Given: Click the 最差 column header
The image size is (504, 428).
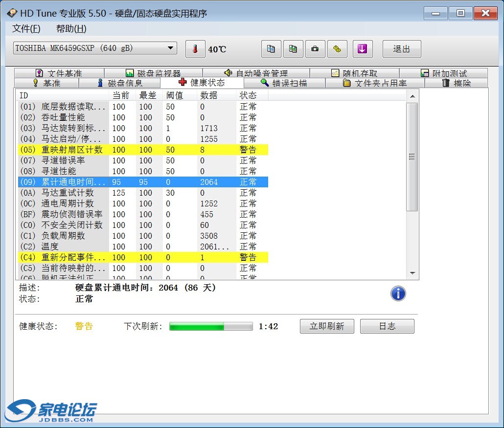Looking at the screenshot, I should click(149, 95).
